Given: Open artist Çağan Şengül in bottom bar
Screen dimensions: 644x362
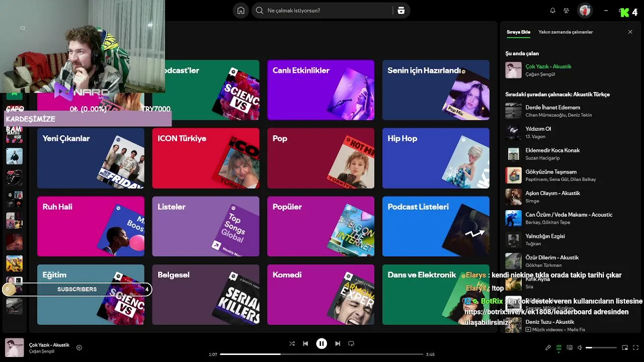Looking at the screenshot, I should [x=42, y=351].
